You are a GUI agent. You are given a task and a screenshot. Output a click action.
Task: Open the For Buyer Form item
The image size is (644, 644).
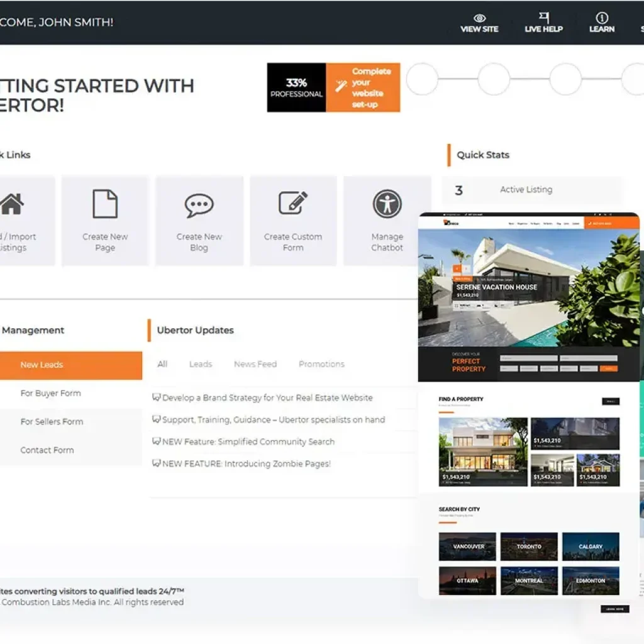[50, 393]
